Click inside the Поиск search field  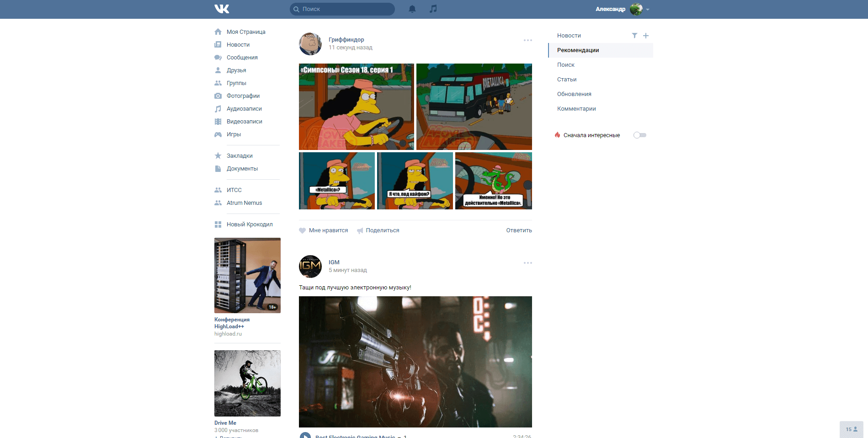(342, 9)
